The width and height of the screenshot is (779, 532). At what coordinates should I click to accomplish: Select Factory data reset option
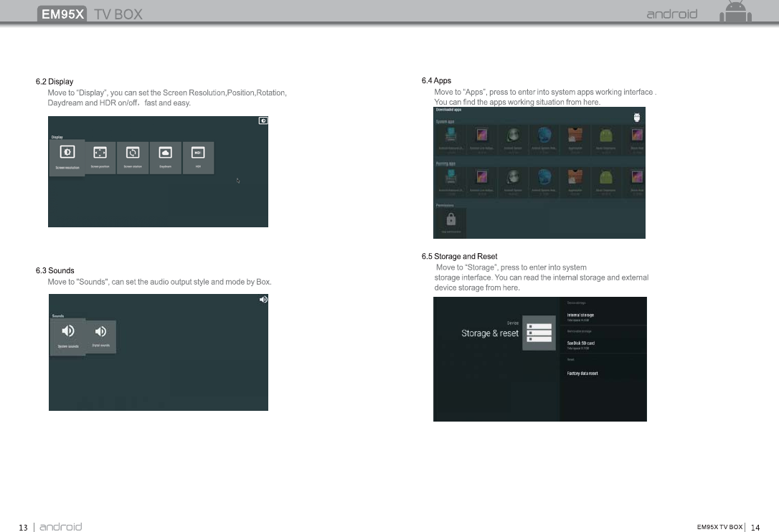(582, 373)
